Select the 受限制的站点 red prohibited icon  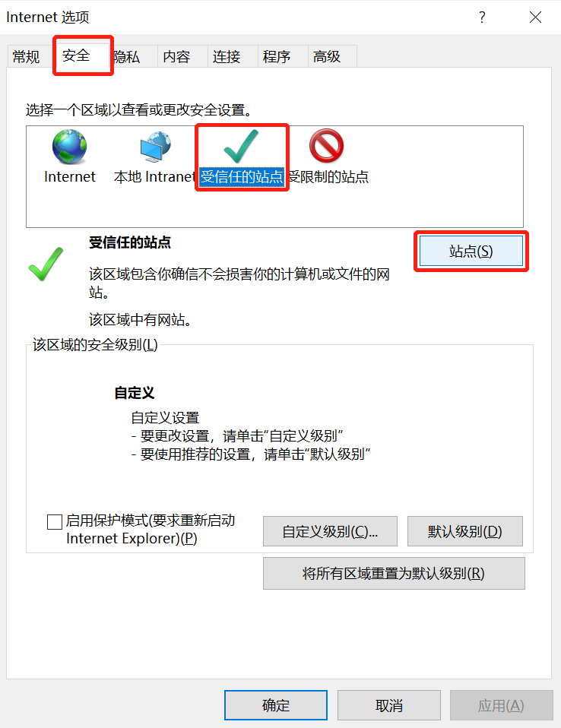(326, 146)
